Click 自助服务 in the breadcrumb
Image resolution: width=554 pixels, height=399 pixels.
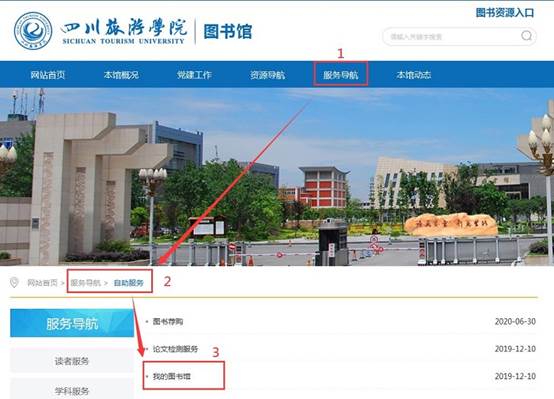(x=129, y=283)
